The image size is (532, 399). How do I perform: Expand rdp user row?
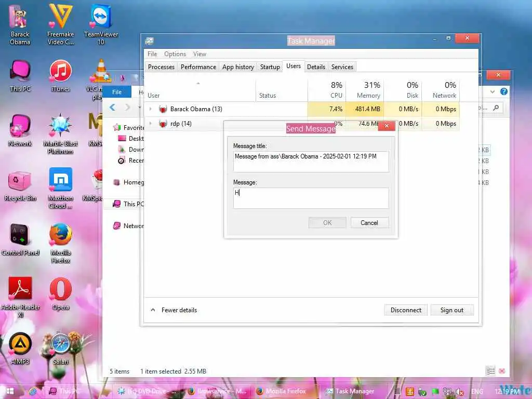(x=150, y=124)
